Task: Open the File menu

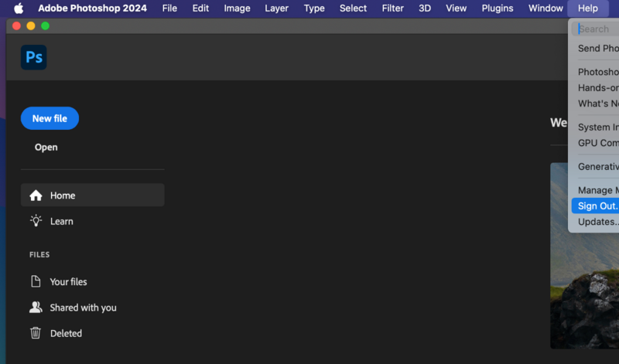Action: tap(169, 9)
